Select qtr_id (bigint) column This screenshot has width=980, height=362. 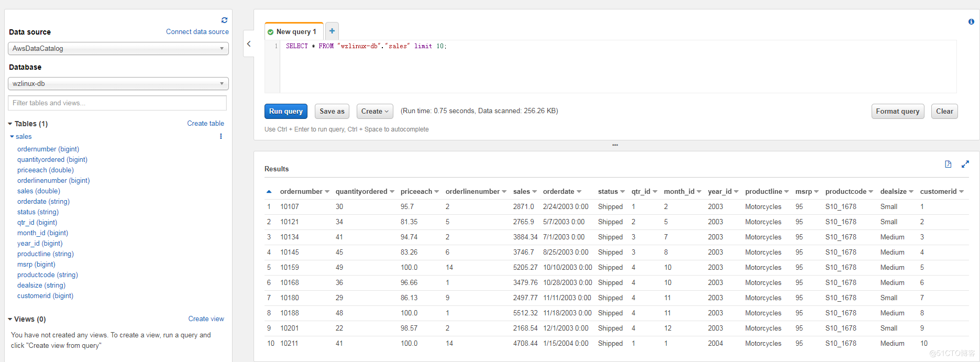pyautogui.click(x=37, y=222)
